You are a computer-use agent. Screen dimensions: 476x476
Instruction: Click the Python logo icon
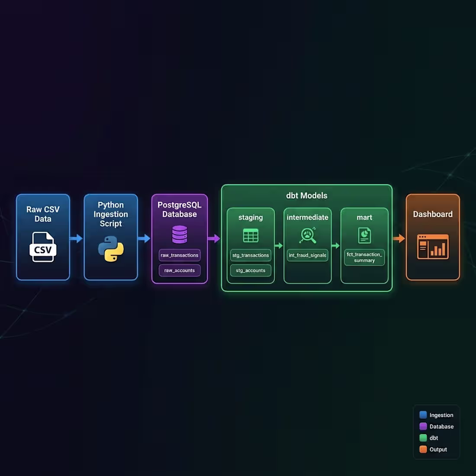point(111,249)
